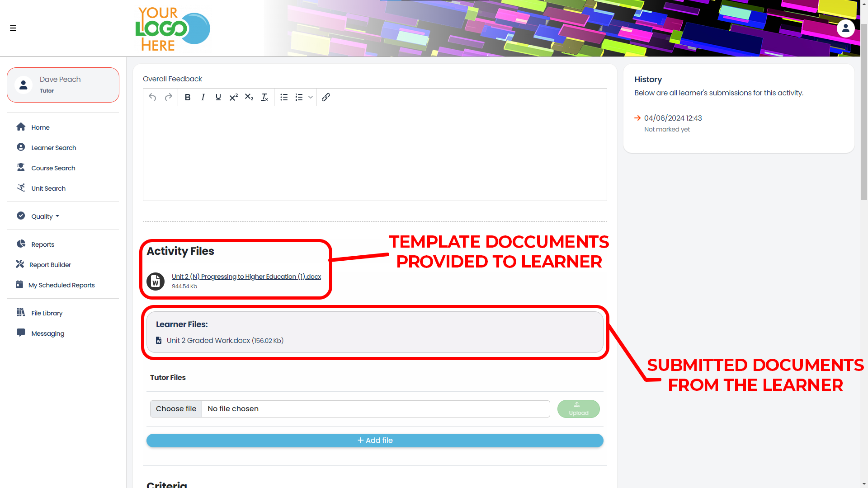868x488 pixels.
Task: Click the Word document icon under Activity Files
Action: (x=156, y=282)
